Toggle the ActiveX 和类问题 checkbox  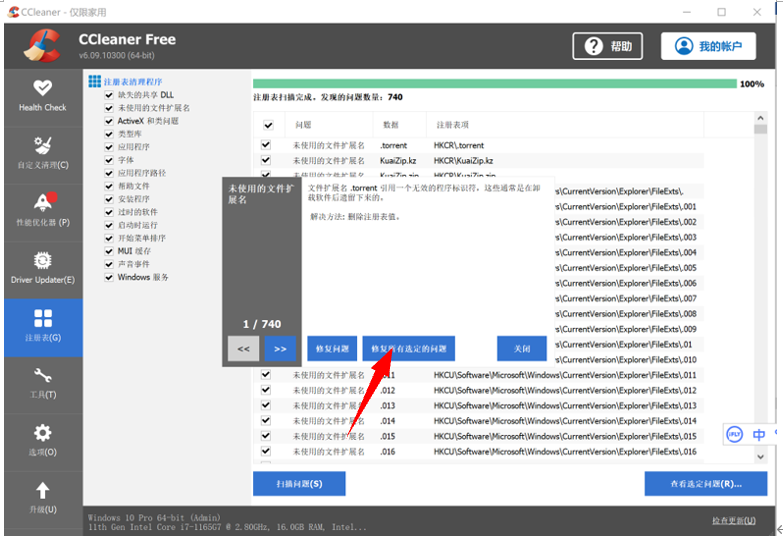tap(109, 121)
